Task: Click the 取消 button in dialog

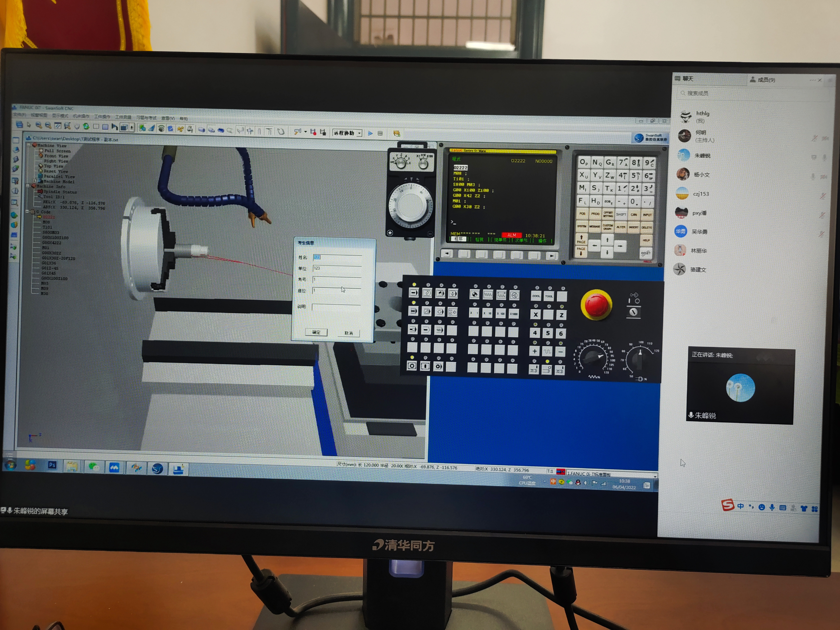Action: [348, 333]
